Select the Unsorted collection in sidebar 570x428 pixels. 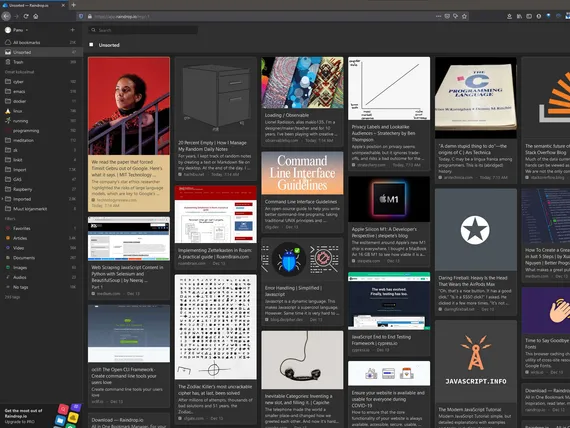click(41, 52)
